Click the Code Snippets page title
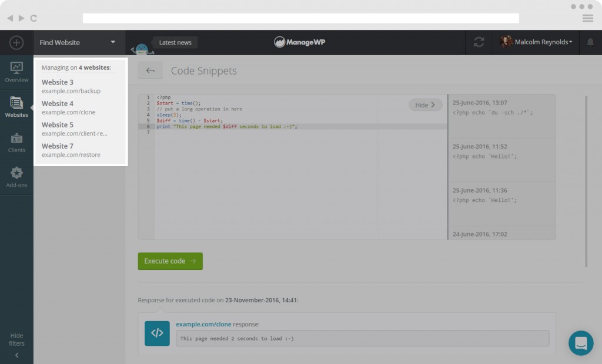This screenshot has width=602, height=364. 203,70
